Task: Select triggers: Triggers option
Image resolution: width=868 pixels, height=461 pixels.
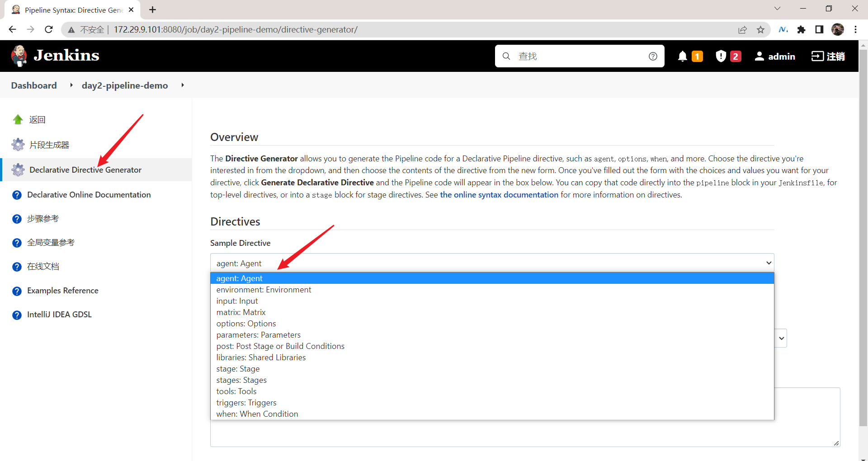Action: (492, 403)
